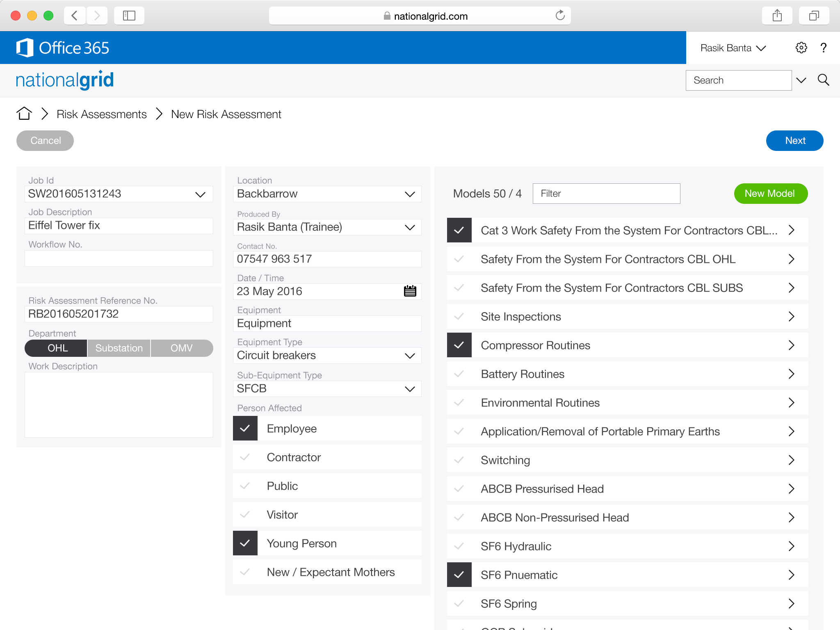Expand the Equipment Type Circuit breakers dropdown
The image size is (840, 630).
pyautogui.click(x=409, y=356)
